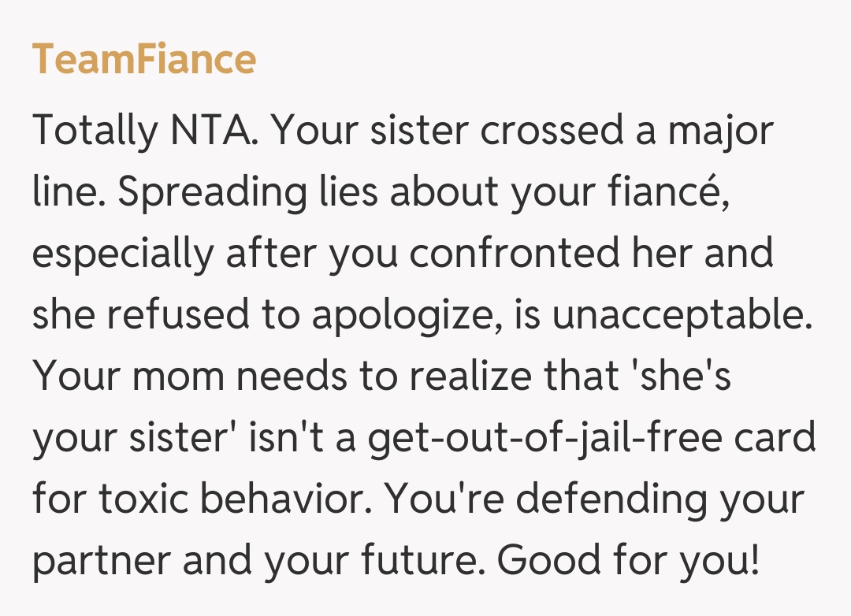
Task: Open the TeamFiance user profile
Action: 144,59
